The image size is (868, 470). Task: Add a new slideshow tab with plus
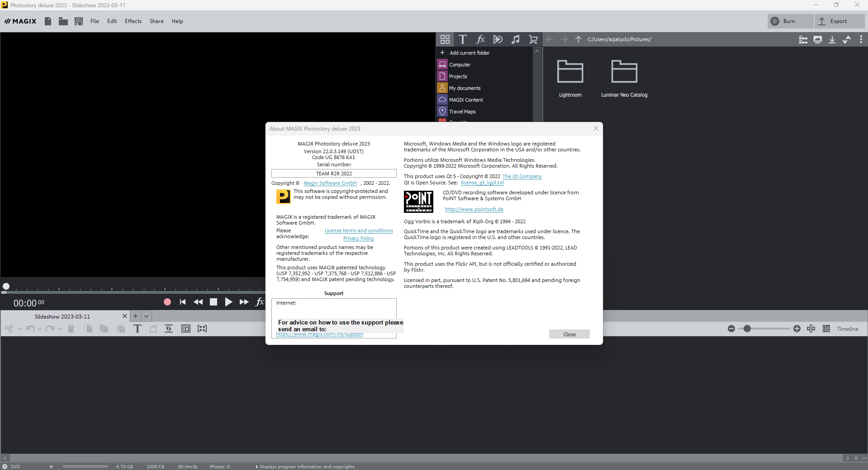coord(135,316)
